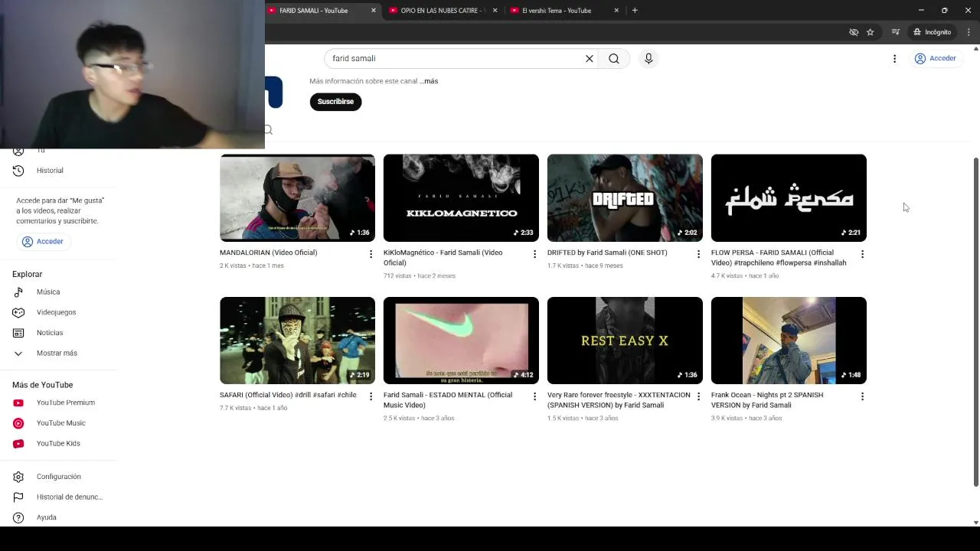
Task: Open options for SAFARI video
Action: point(371,396)
